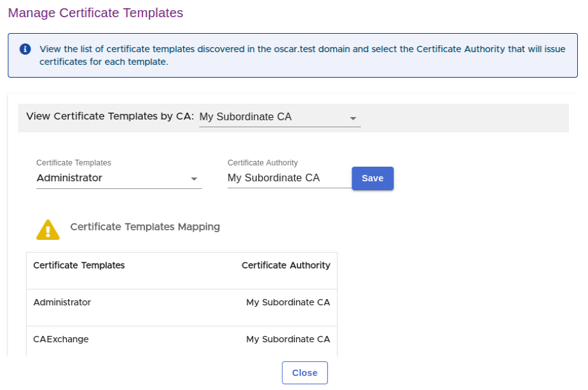588x390 pixels.
Task: Click the Certificate Authority column header
Action: pos(285,265)
